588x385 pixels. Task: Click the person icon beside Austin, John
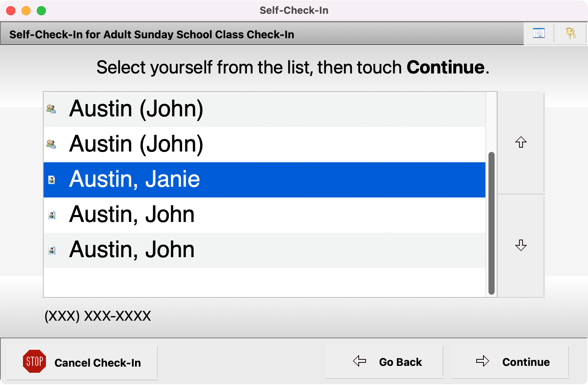(x=52, y=215)
